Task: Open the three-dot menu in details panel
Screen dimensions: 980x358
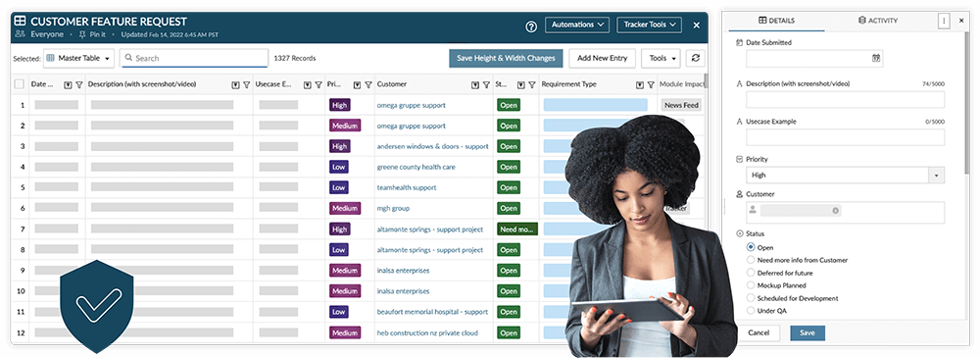Action: coord(943,21)
